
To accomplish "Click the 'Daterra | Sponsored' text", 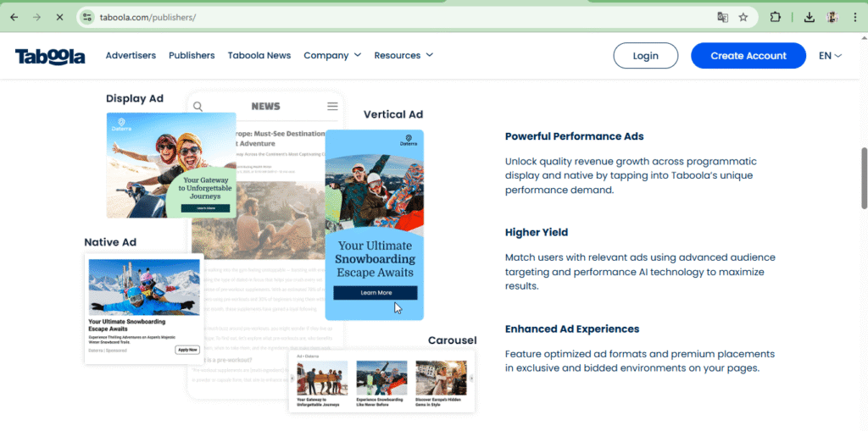I will (108, 351).
